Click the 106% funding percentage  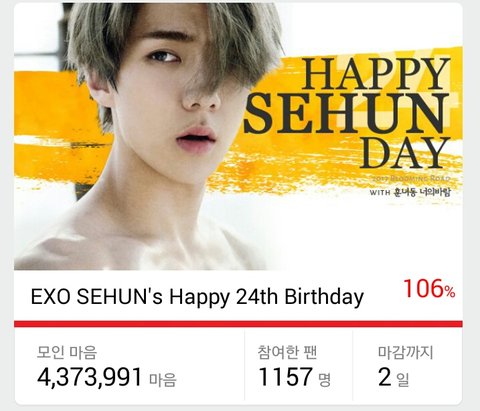(x=429, y=289)
